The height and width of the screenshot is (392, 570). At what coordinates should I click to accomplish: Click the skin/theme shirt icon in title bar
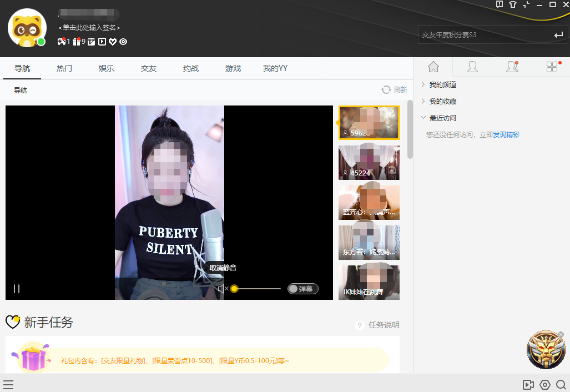[513, 5]
